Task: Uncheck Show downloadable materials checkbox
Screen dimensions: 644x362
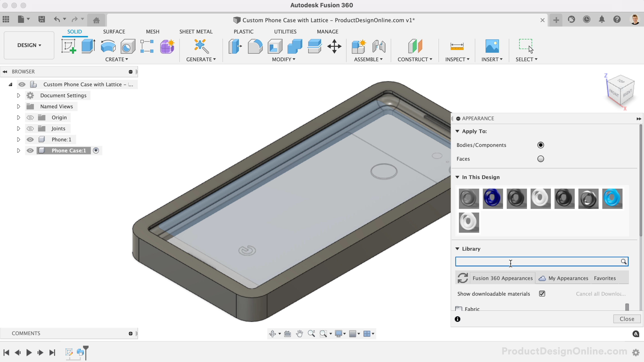Action: (x=542, y=294)
